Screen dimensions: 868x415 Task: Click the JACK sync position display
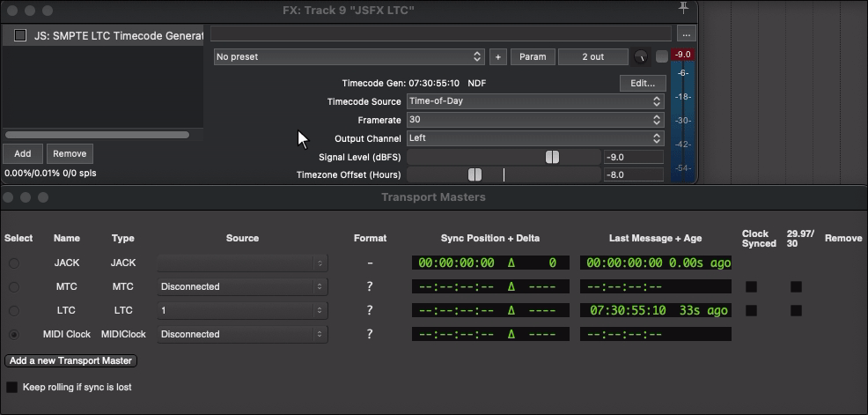(490, 263)
